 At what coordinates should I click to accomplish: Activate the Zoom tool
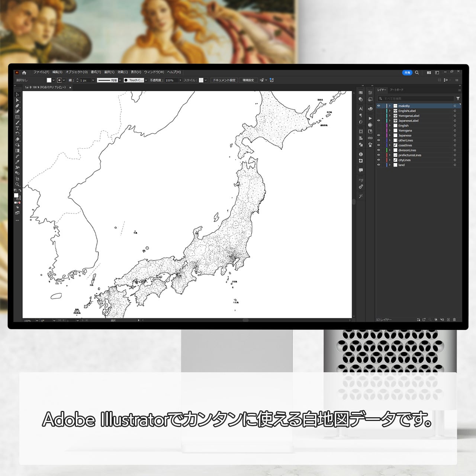click(x=17, y=184)
